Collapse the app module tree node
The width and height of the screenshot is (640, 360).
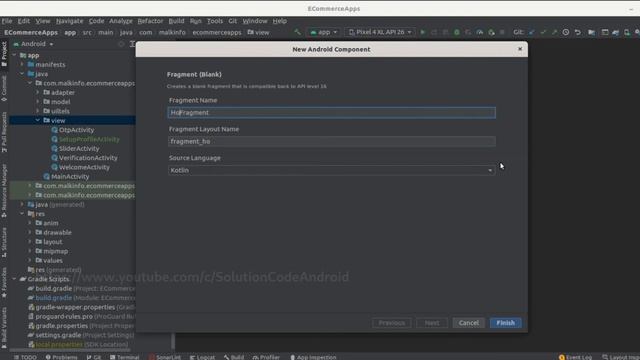[x=15, y=55]
